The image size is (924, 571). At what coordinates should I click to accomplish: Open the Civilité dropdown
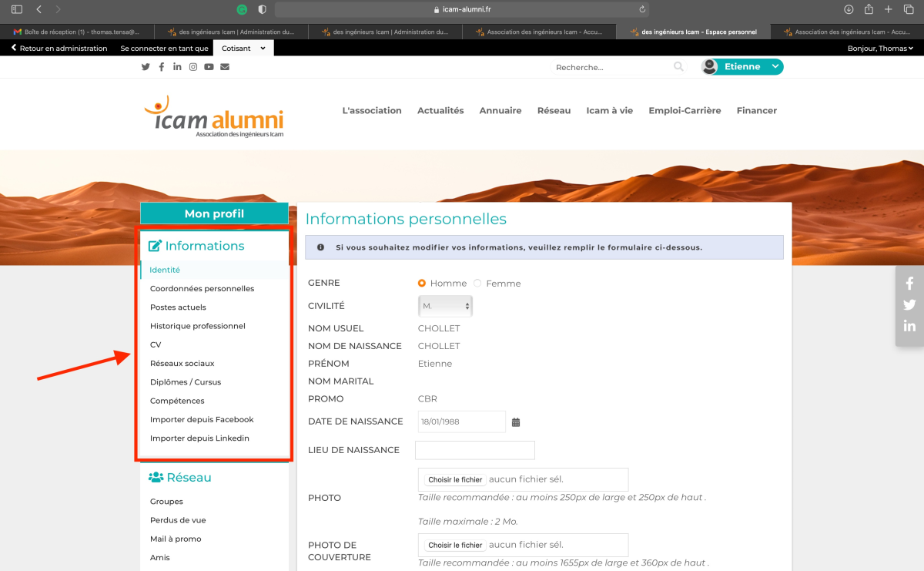pyautogui.click(x=445, y=306)
